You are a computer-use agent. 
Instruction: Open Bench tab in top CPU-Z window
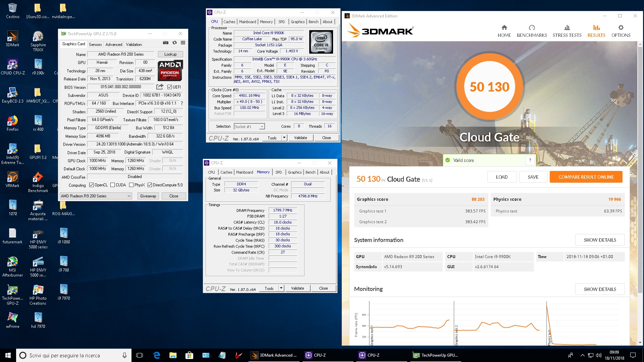[314, 22]
